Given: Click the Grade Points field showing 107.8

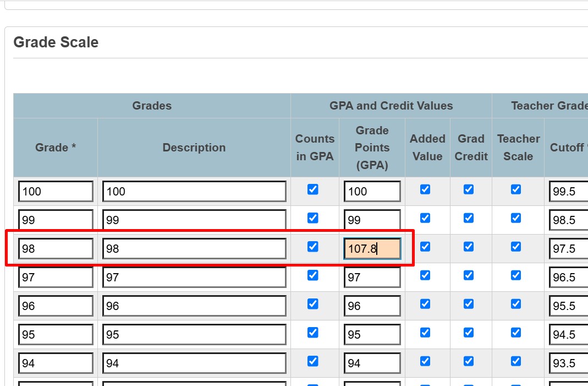Looking at the screenshot, I should tap(372, 249).
